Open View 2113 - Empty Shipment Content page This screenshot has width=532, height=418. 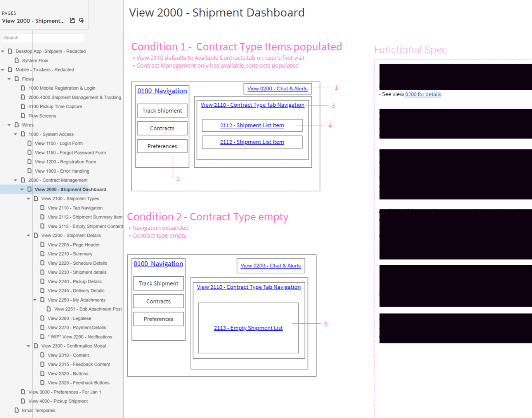click(85, 226)
